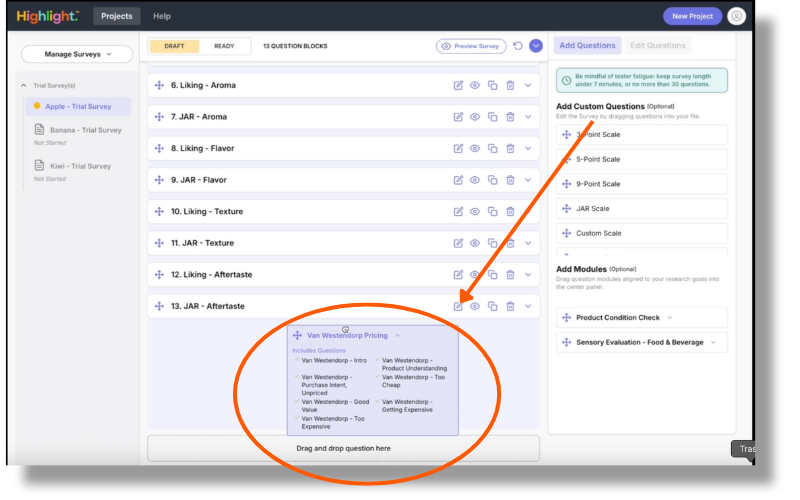The image size is (800, 500).
Task: Preview the 13. JAR - Aftertaste question
Action: (x=475, y=306)
